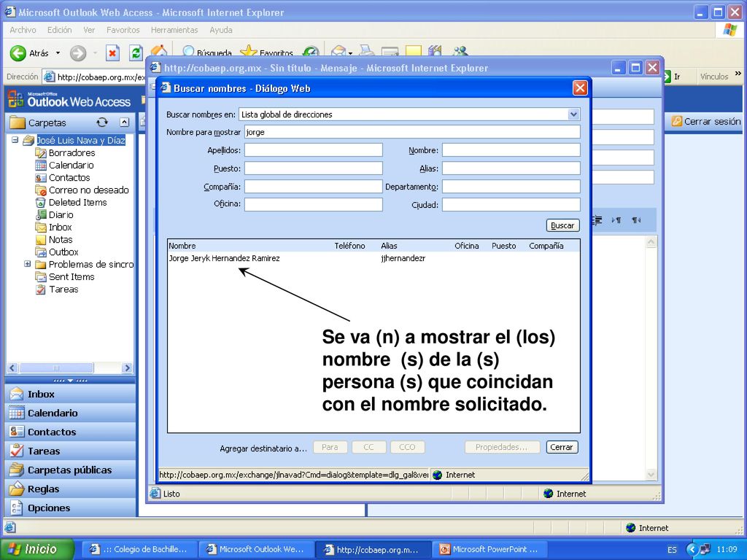The width and height of the screenshot is (747, 560).
Task: Click the Inbox navigation bar button
Action: 71,394
